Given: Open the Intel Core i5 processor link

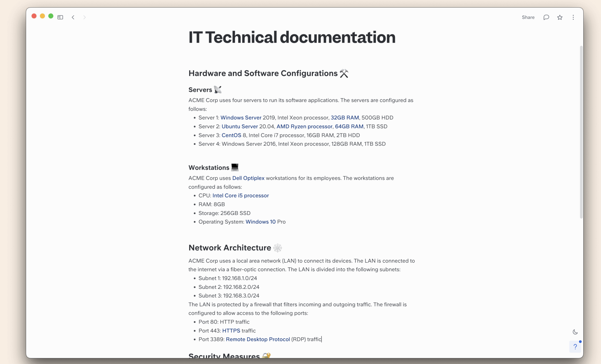Looking at the screenshot, I should 240,195.
